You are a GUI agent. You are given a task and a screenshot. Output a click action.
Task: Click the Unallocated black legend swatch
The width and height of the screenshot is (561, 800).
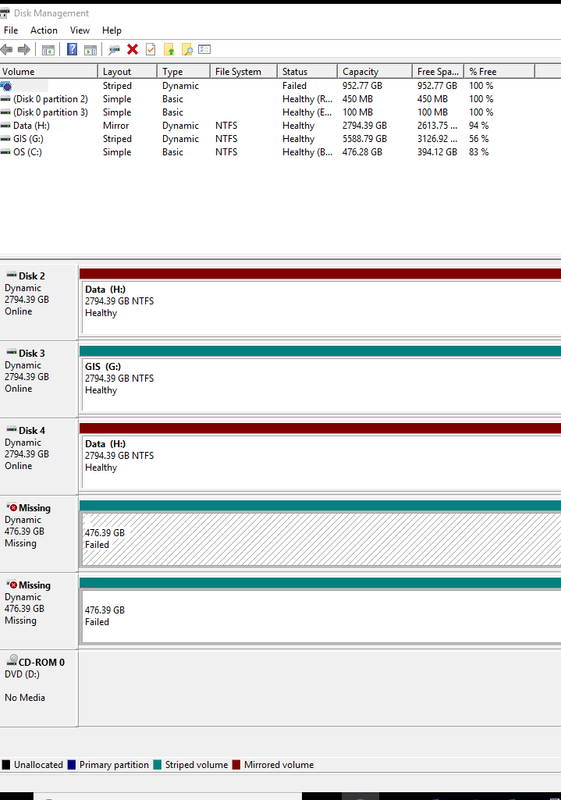click(x=6, y=765)
